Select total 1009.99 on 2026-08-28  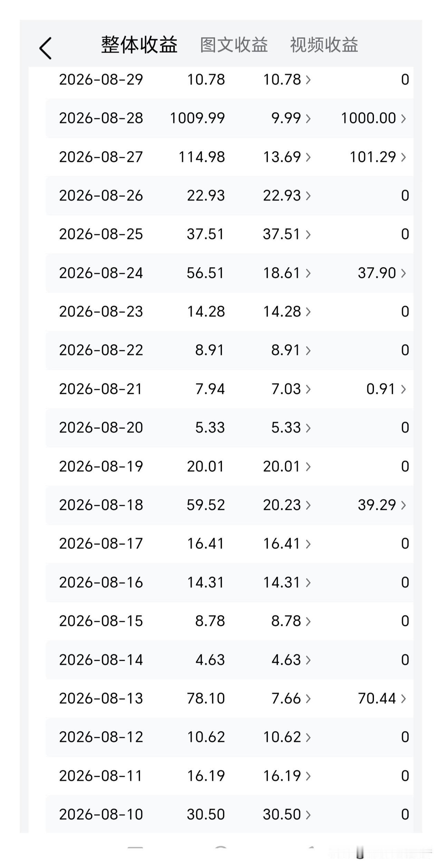point(197,118)
